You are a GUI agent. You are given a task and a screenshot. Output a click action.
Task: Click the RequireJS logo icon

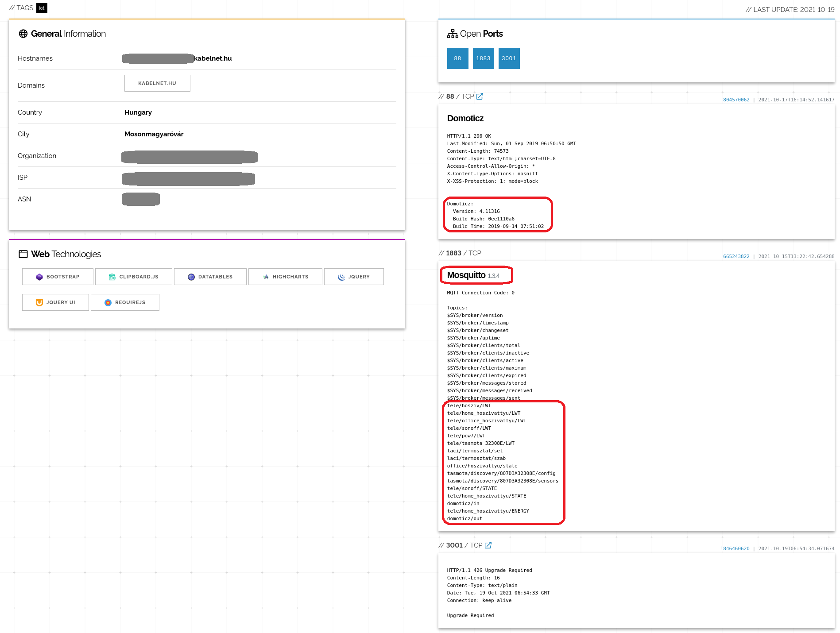(108, 302)
